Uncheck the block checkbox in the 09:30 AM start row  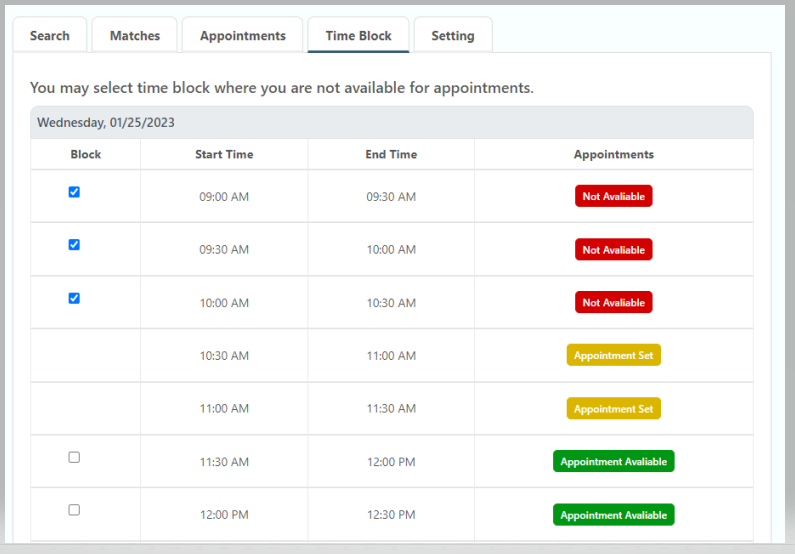[x=74, y=245]
